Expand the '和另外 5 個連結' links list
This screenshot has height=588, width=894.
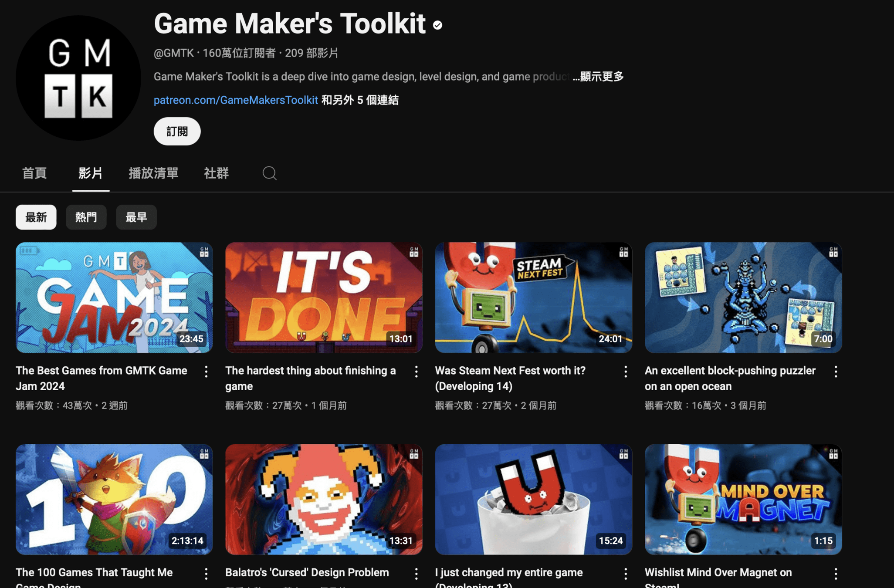(360, 100)
